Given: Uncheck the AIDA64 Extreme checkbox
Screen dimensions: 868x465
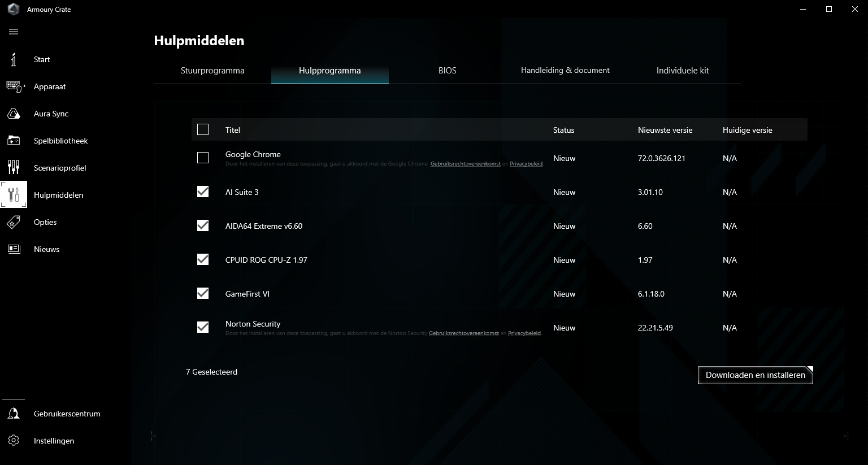Looking at the screenshot, I should click(x=203, y=225).
